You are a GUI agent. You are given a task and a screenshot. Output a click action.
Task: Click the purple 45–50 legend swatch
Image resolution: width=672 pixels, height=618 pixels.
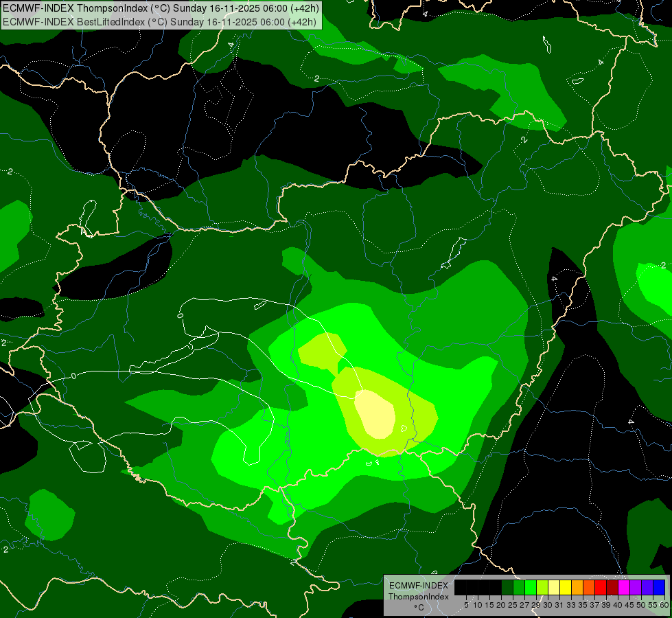(x=636, y=587)
